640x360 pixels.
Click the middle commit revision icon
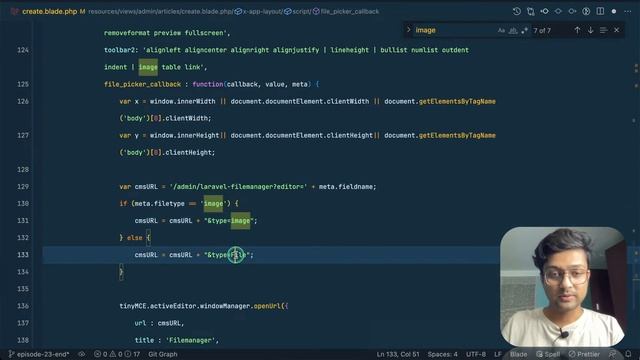point(558,11)
